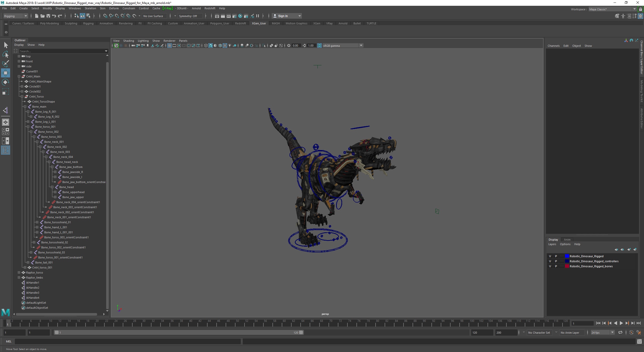The width and height of the screenshot is (644, 352).
Task: Play the animation forwards
Action: (621, 323)
